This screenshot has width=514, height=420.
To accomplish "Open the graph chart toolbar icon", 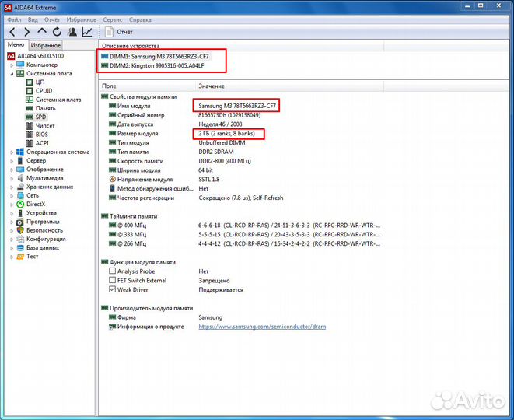I will 87,32.
